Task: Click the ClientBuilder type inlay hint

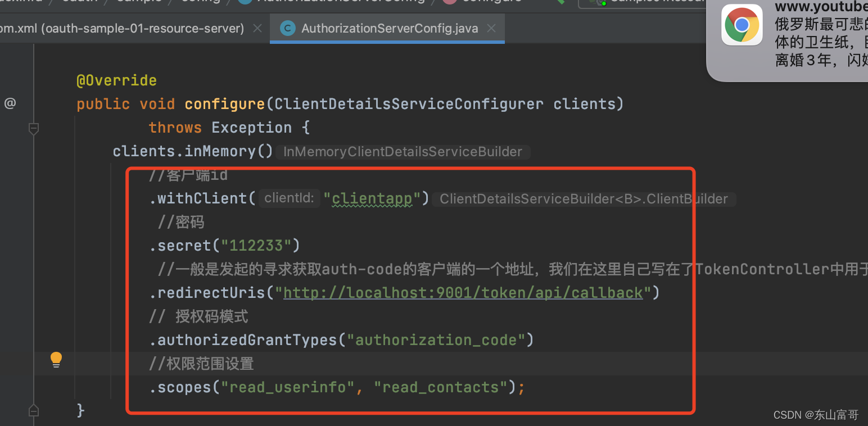Action: (584, 199)
